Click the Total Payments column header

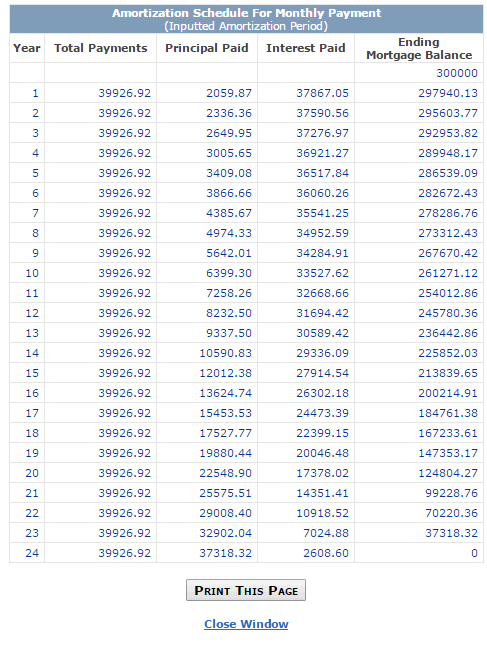point(101,48)
